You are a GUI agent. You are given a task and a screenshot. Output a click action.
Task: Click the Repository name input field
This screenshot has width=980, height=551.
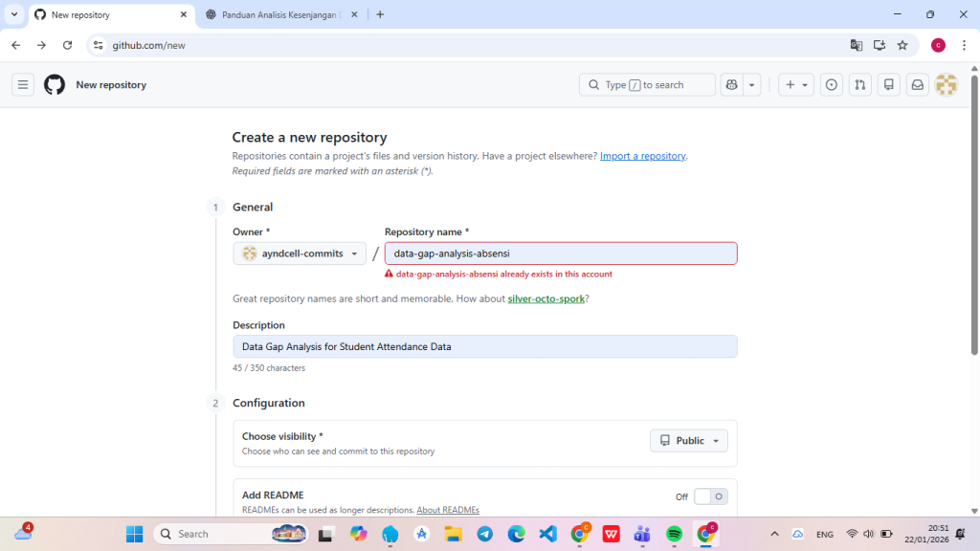[561, 253]
